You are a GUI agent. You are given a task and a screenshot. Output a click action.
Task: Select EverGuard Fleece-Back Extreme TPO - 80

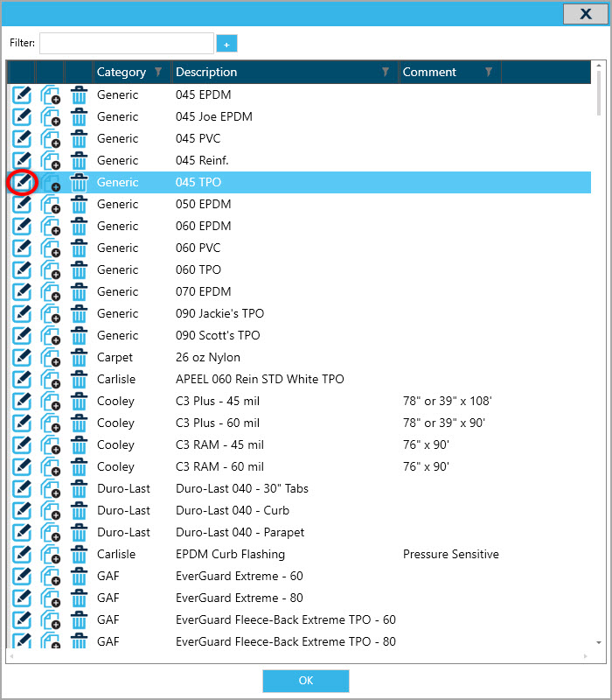click(286, 641)
